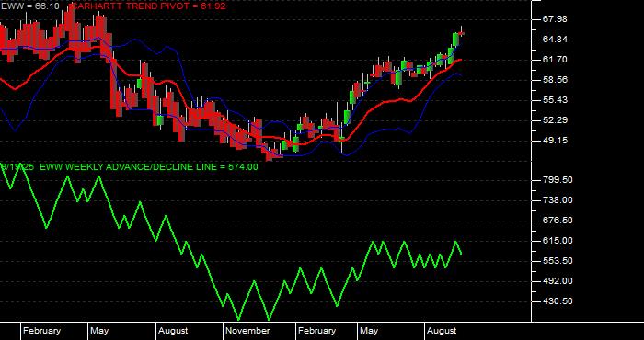This screenshot has width=644, height=340.
Task: Click price axis value 61.70
Action: (x=554, y=60)
